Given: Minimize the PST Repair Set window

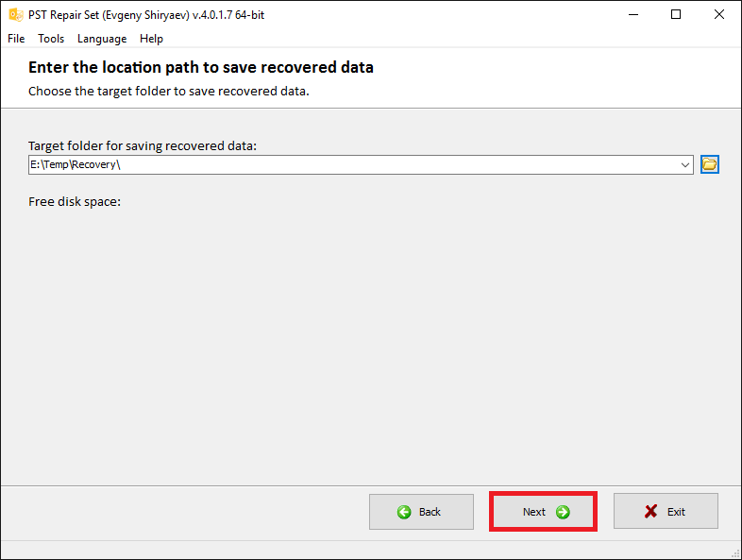Looking at the screenshot, I should (x=633, y=15).
